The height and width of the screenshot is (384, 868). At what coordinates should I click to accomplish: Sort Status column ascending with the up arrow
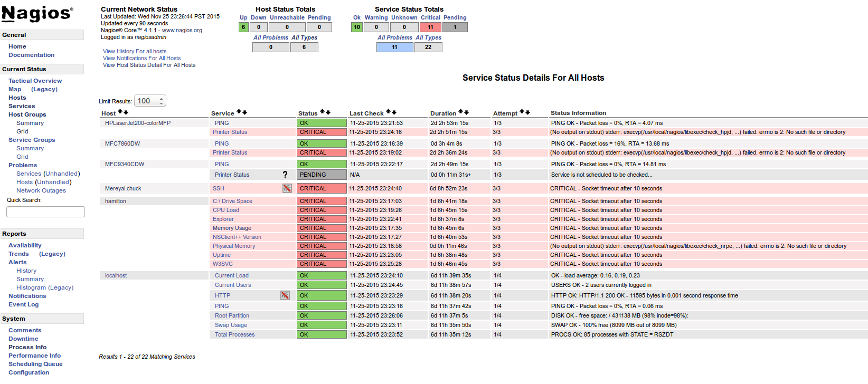point(323,112)
